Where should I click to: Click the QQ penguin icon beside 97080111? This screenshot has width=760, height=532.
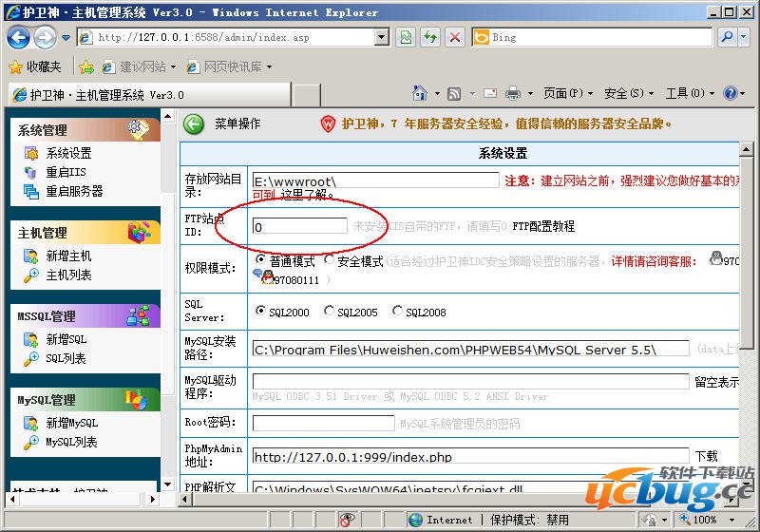(x=267, y=278)
